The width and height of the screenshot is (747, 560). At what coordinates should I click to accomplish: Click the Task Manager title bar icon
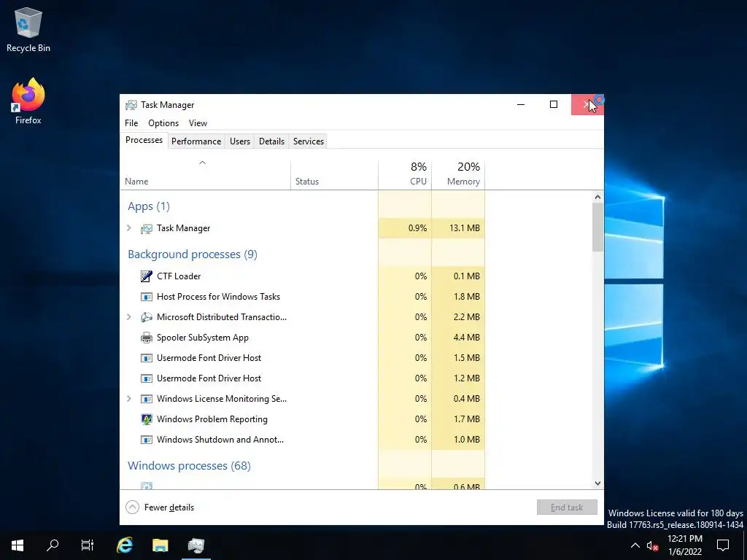click(x=131, y=105)
